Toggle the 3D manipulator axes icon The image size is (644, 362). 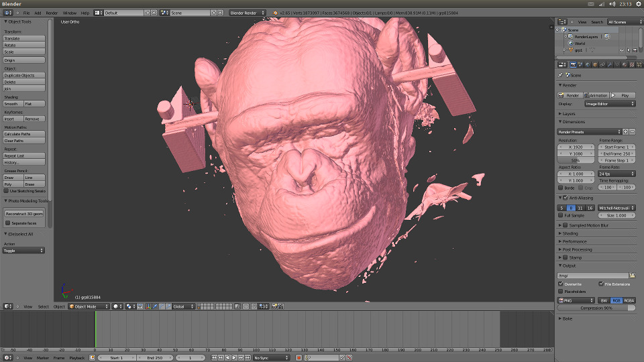[x=148, y=306]
